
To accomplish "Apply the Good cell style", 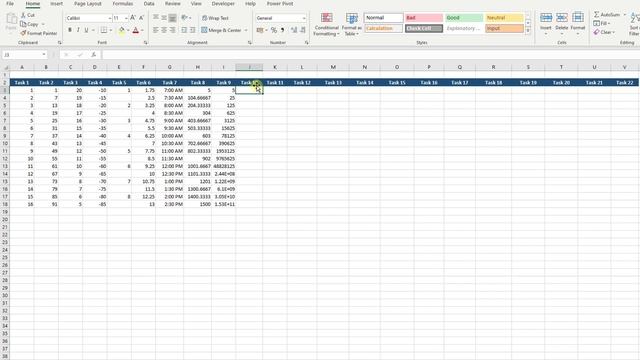I will click(464, 18).
